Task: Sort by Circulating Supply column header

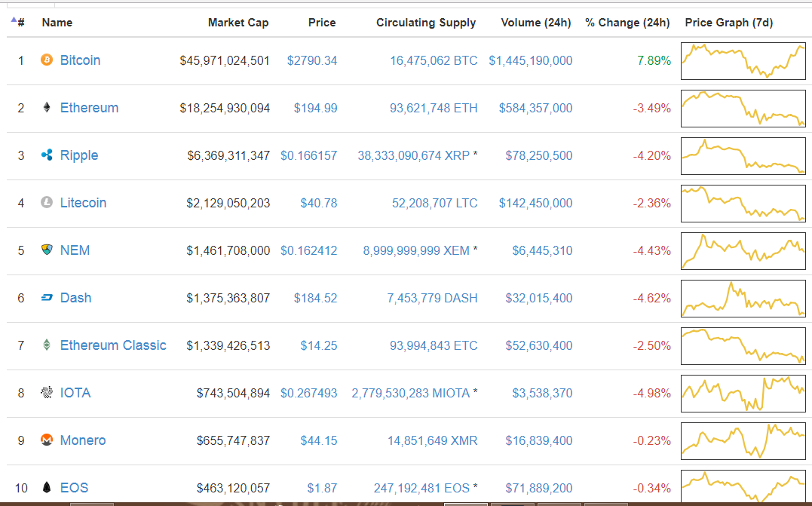Action: point(426,23)
